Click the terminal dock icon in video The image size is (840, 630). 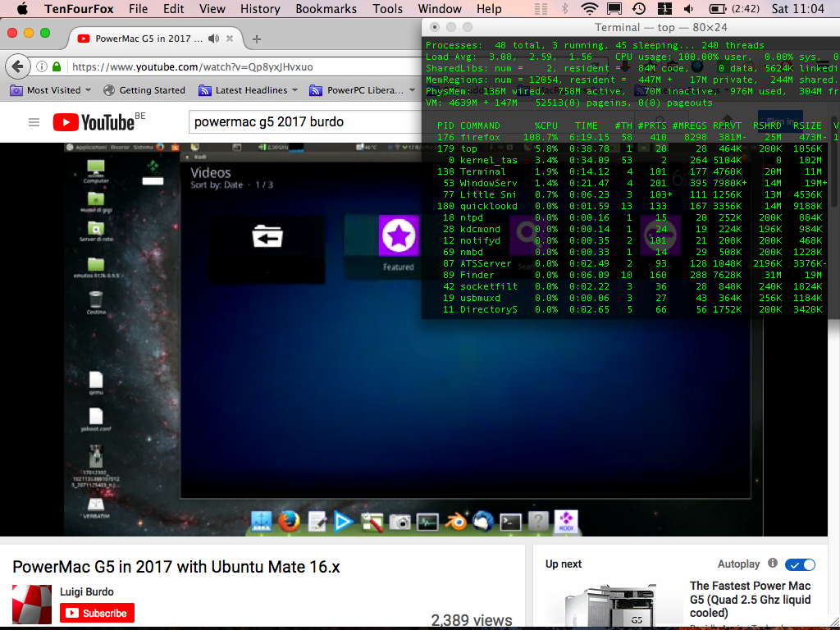[x=510, y=522]
